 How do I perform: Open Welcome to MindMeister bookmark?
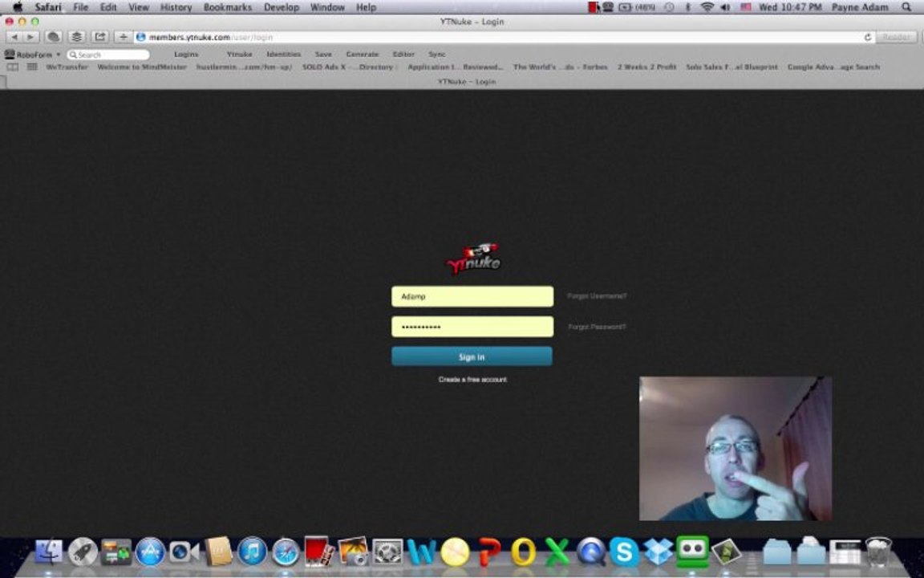[x=142, y=67]
